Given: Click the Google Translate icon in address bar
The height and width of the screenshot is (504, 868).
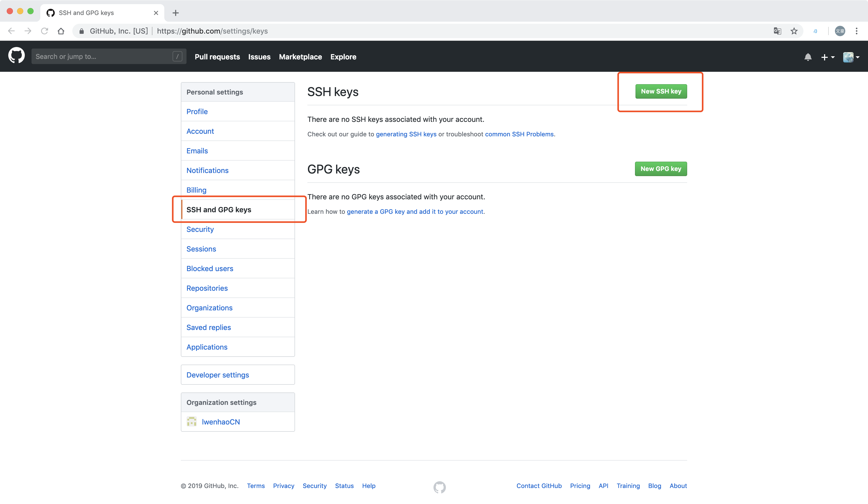Looking at the screenshot, I should click(x=777, y=31).
